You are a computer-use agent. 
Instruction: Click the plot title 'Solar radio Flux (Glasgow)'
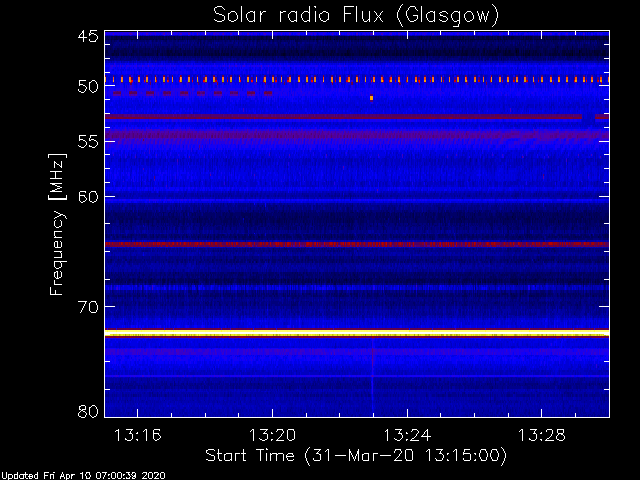pos(356,16)
